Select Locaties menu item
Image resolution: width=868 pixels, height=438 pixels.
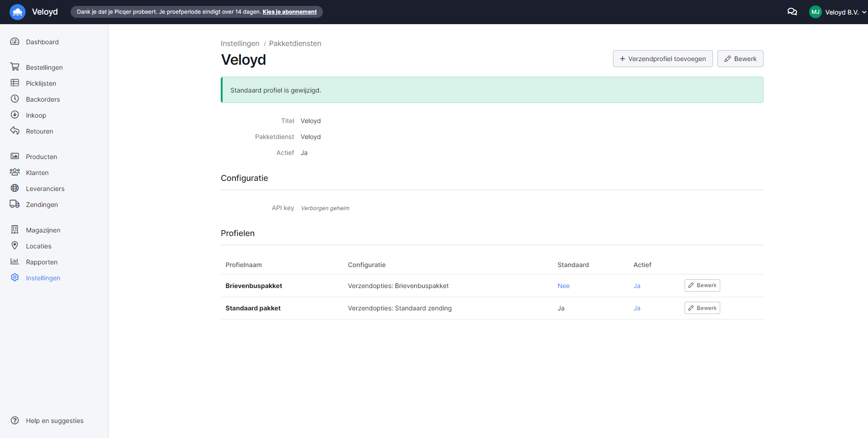[x=39, y=246]
